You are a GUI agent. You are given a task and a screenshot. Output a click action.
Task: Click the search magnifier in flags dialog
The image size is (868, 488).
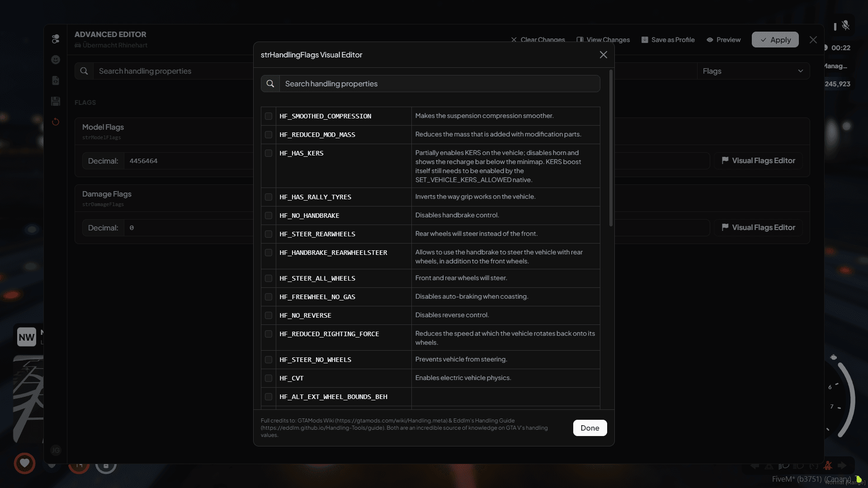[x=270, y=84]
